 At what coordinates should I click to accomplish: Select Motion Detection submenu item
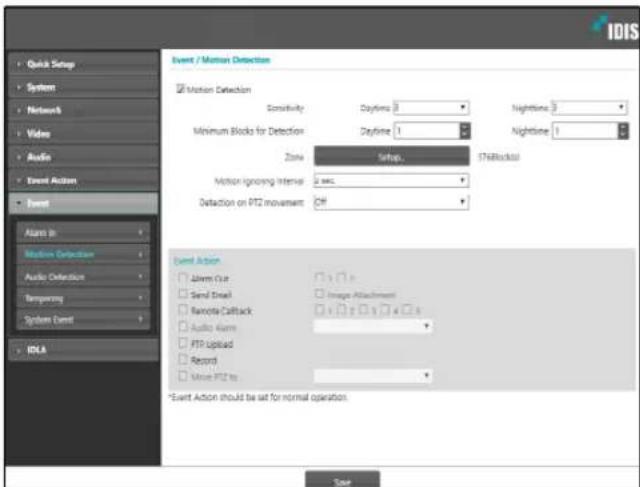pyautogui.click(x=83, y=254)
